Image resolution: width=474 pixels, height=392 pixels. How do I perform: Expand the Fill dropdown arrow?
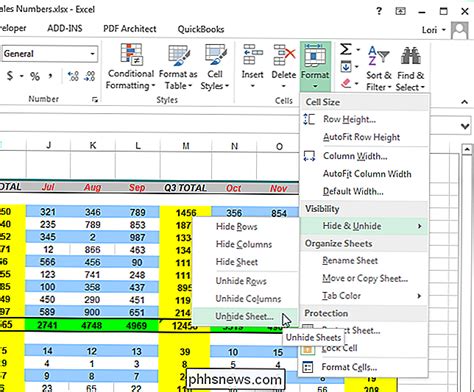[x=357, y=67]
